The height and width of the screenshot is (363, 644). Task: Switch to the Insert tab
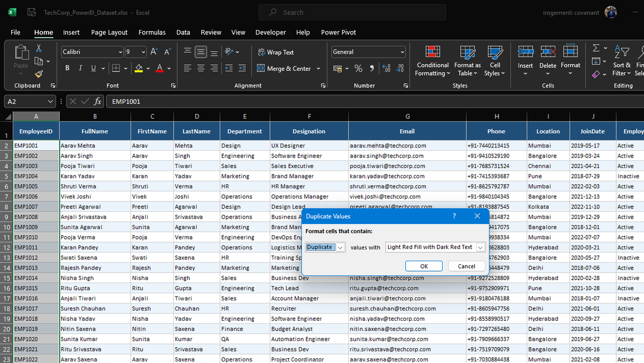(x=71, y=32)
